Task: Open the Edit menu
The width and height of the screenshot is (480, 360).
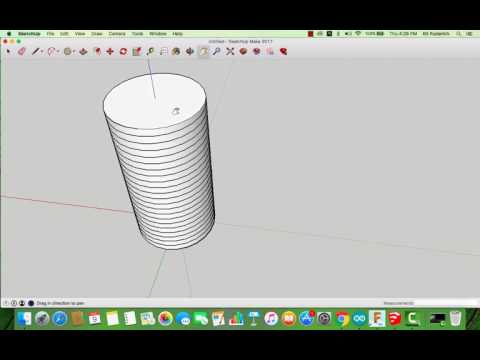Action: coord(64,34)
